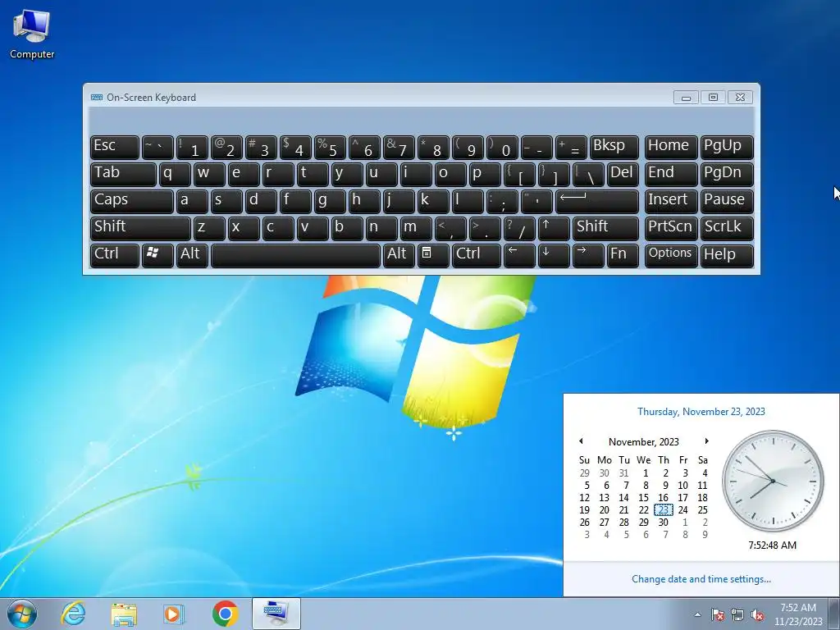Click the Help key

click(x=727, y=255)
